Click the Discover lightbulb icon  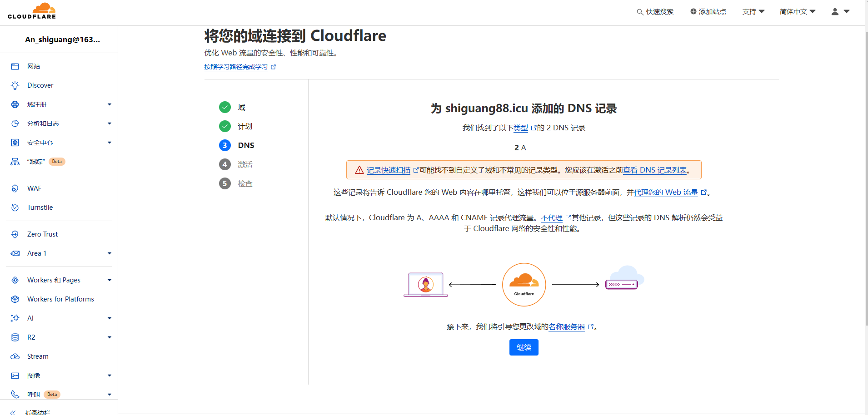(x=15, y=85)
